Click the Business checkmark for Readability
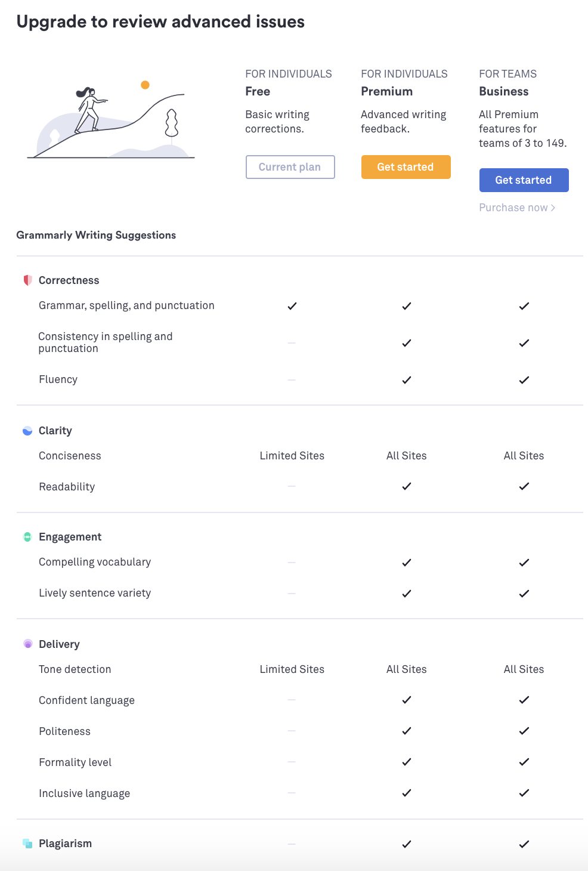Viewport: 588px width, 871px height. (x=524, y=486)
